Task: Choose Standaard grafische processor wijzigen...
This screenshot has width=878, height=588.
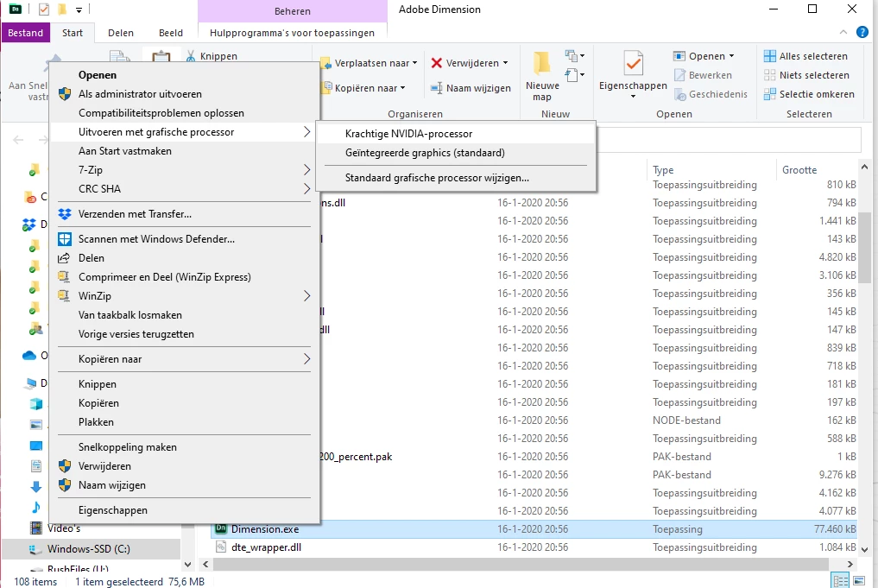Action: tap(455, 178)
